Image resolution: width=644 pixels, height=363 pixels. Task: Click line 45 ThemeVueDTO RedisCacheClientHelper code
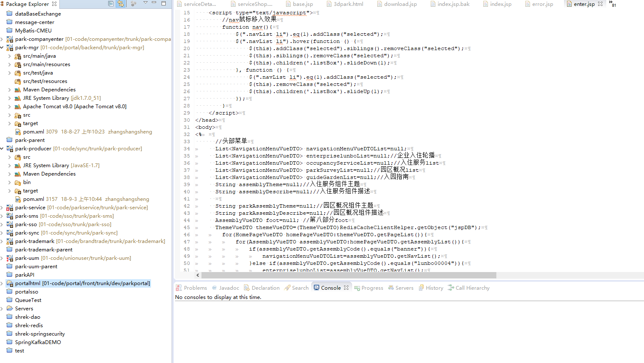348,227
